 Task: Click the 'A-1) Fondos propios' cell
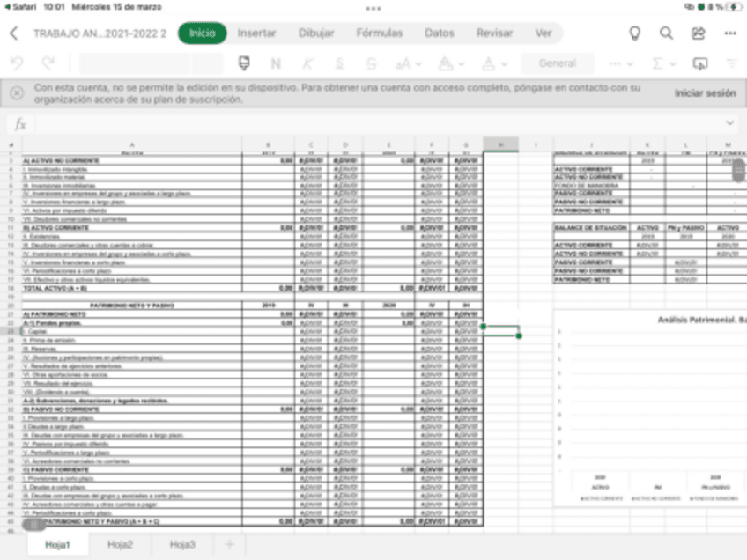pos(132,323)
